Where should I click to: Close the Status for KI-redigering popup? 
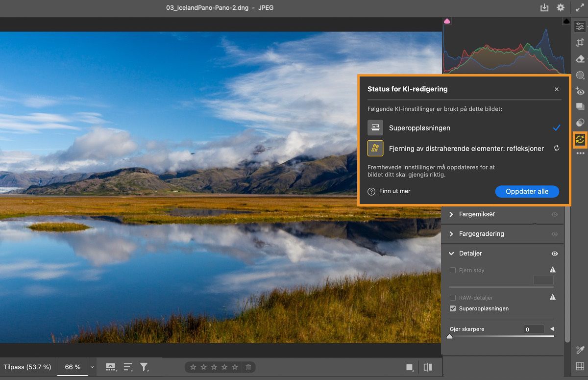[x=557, y=89]
